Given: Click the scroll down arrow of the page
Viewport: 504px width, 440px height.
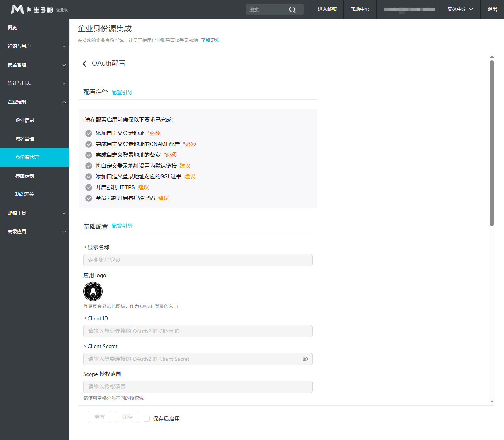Looking at the screenshot, I should click(x=492, y=401).
